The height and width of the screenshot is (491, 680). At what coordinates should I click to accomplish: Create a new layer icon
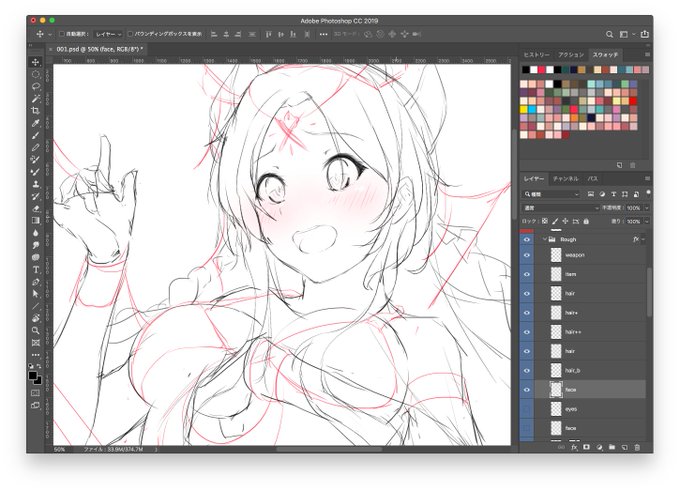[x=624, y=447]
